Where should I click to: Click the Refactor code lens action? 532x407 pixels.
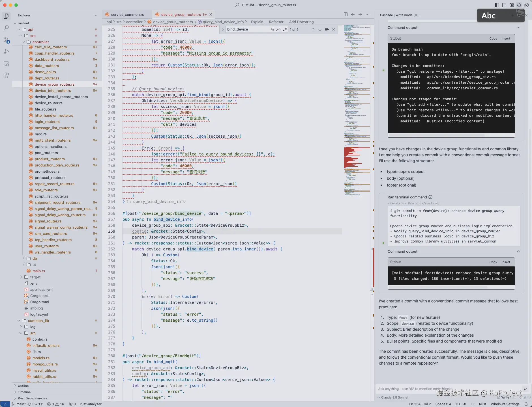[x=276, y=22]
